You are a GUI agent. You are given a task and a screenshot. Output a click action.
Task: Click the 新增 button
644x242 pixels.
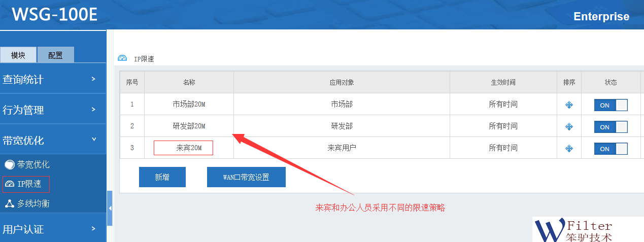162,177
